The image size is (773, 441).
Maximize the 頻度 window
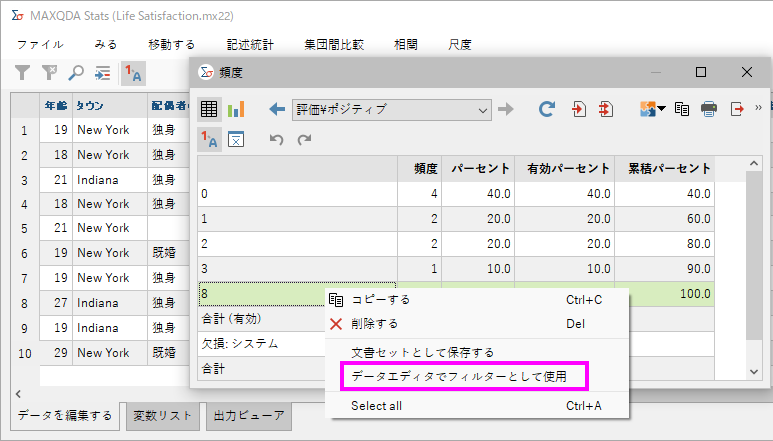tap(701, 72)
